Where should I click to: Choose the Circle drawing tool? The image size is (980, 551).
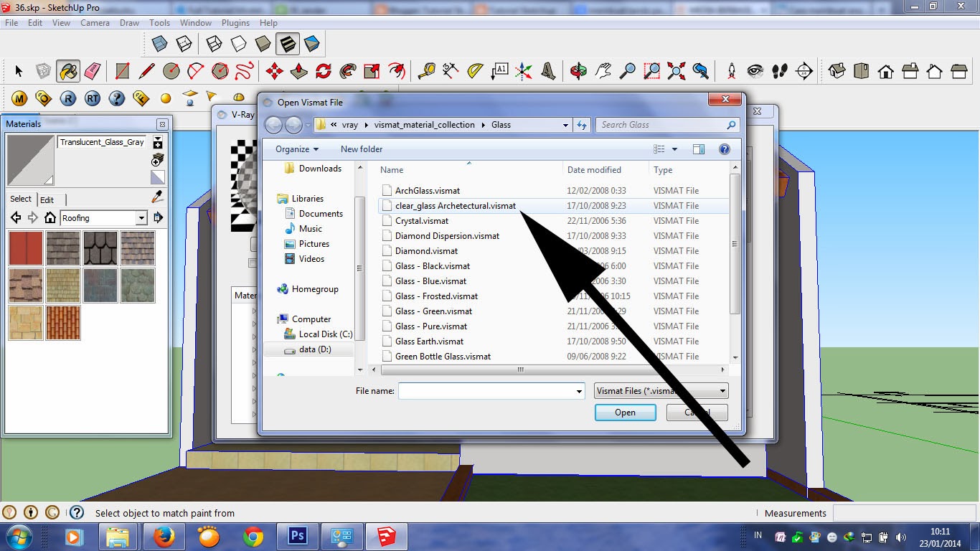click(171, 71)
